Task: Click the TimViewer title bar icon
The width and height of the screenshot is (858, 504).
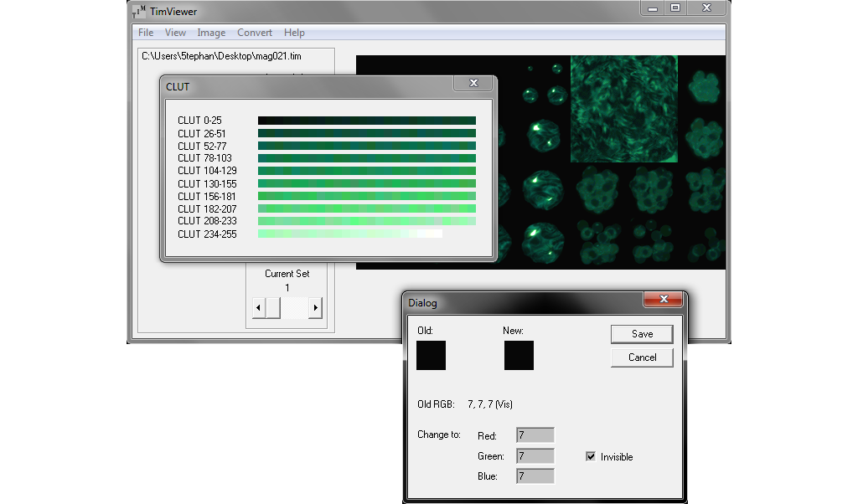Action: coord(139,12)
